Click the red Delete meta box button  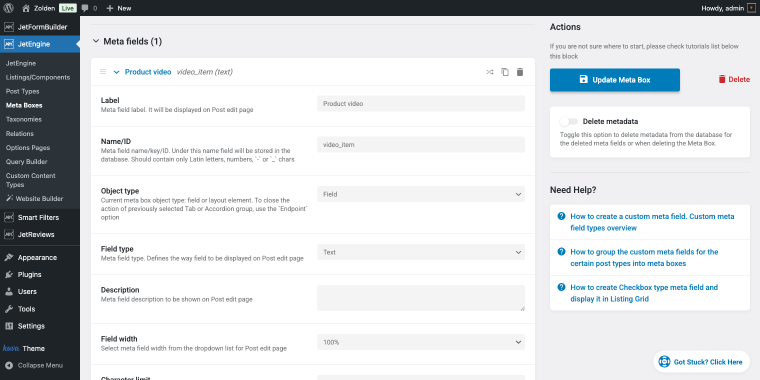pos(734,79)
